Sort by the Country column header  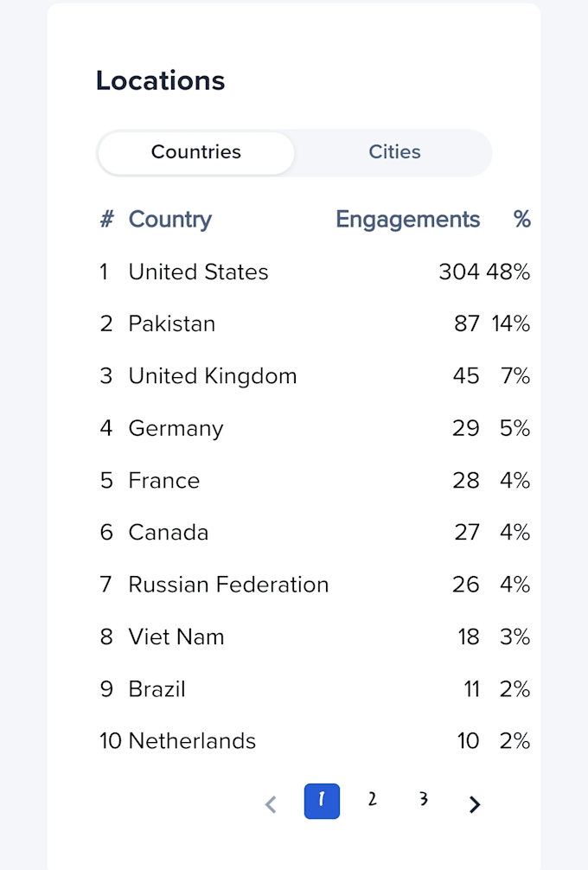(169, 219)
